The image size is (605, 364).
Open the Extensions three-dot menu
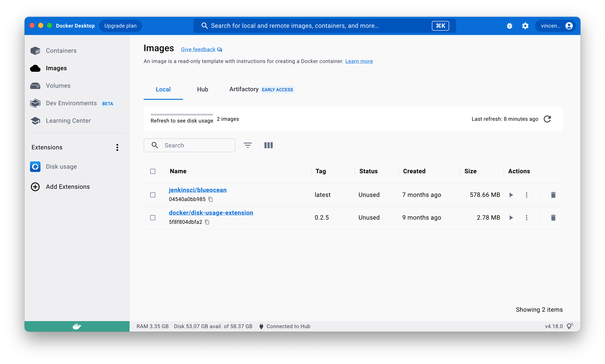click(117, 147)
